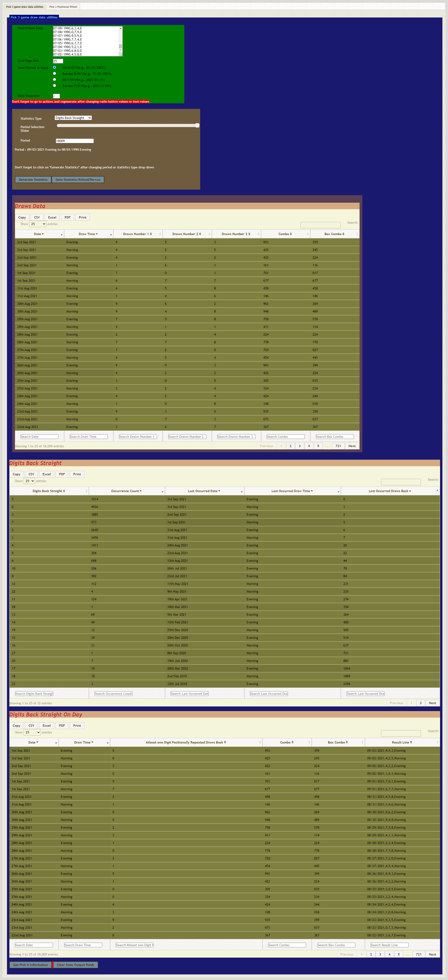
Task: Export Draws Data as PDF
Action: click(67, 217)
